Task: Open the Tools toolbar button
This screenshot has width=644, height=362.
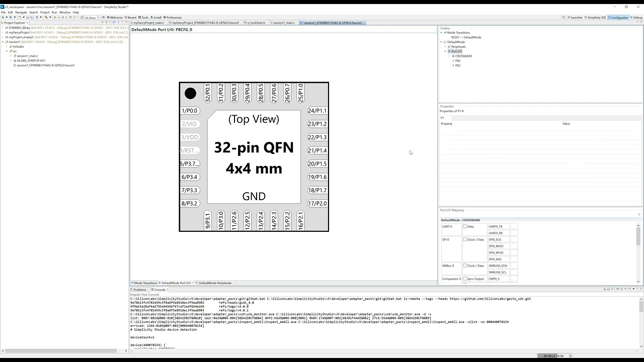Action: point(143,17)
